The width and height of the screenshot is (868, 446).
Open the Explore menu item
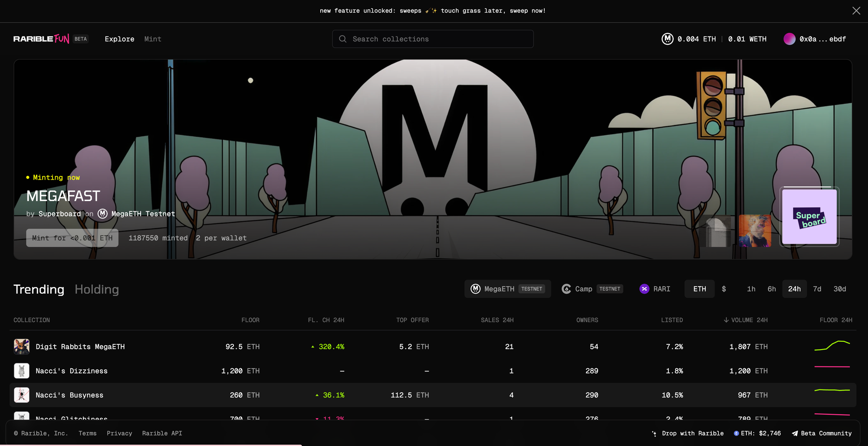click(119, 39)
